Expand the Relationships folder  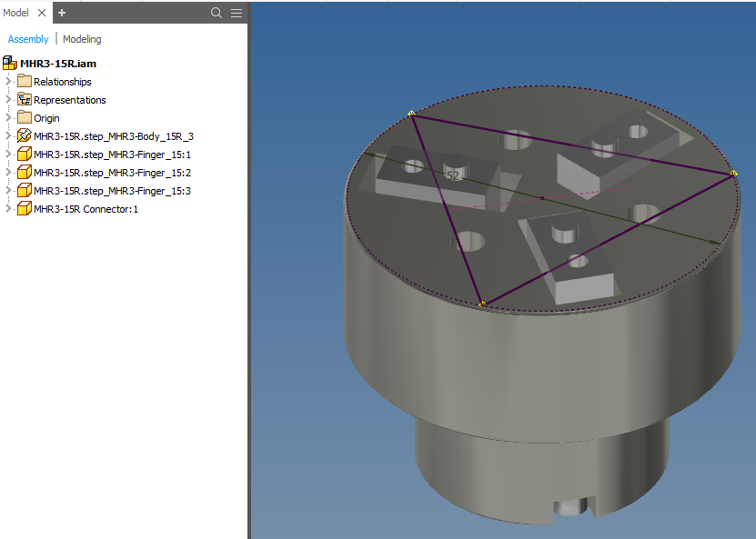[x=7, y=81]
